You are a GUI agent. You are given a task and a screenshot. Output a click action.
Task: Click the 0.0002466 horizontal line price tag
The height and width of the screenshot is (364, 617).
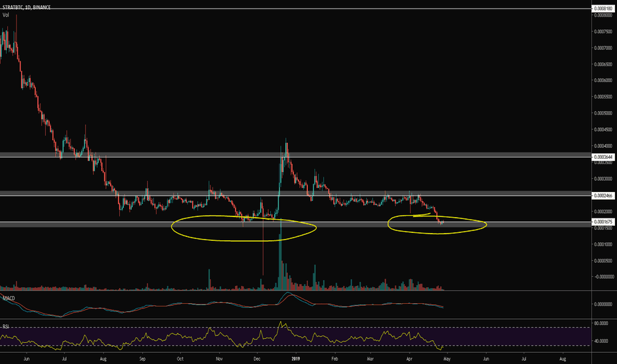coord(603,196)
